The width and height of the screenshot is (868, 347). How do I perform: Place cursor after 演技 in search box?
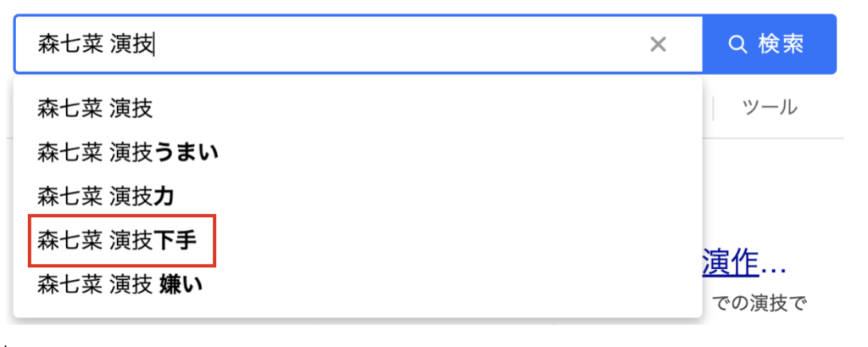point(154,44)
